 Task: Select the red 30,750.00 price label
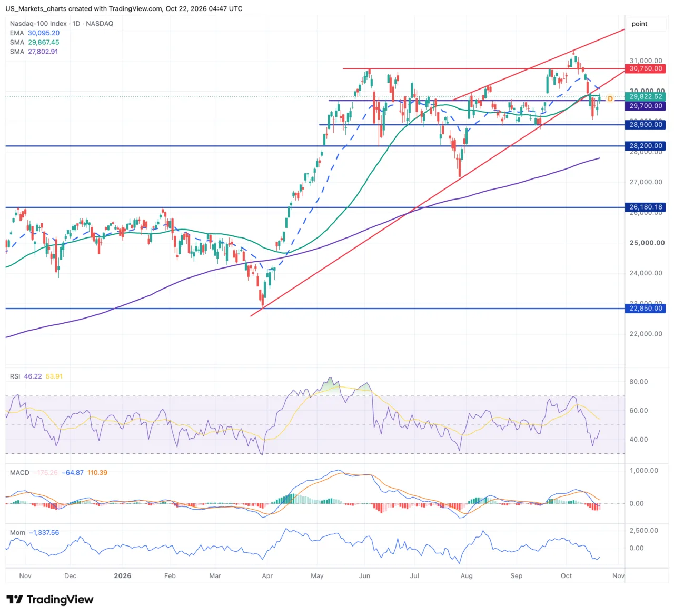pos(646,69)
